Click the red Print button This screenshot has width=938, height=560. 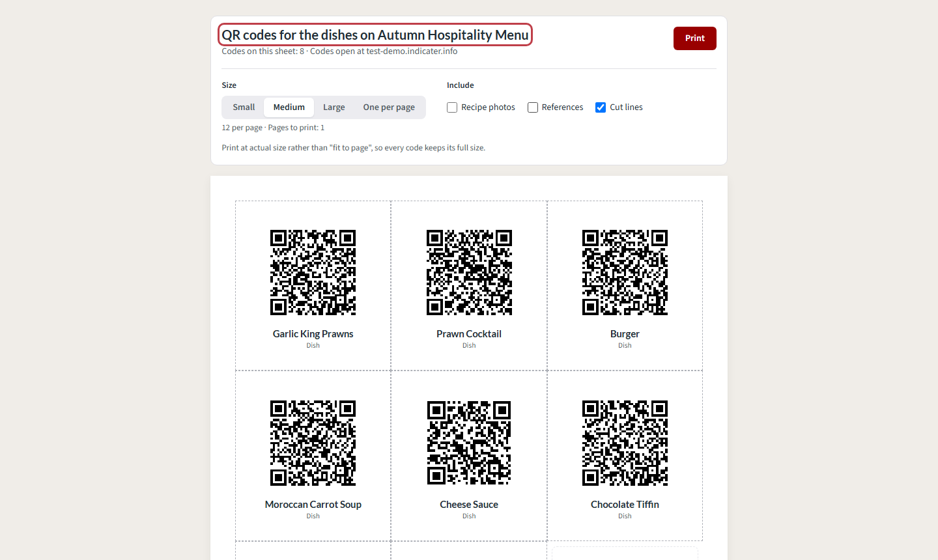[x=694, y=38]
